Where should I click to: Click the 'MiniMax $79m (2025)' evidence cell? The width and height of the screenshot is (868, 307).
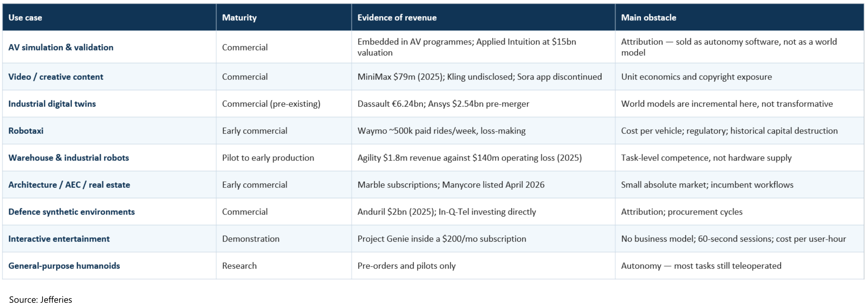click(x=484, y=77)
